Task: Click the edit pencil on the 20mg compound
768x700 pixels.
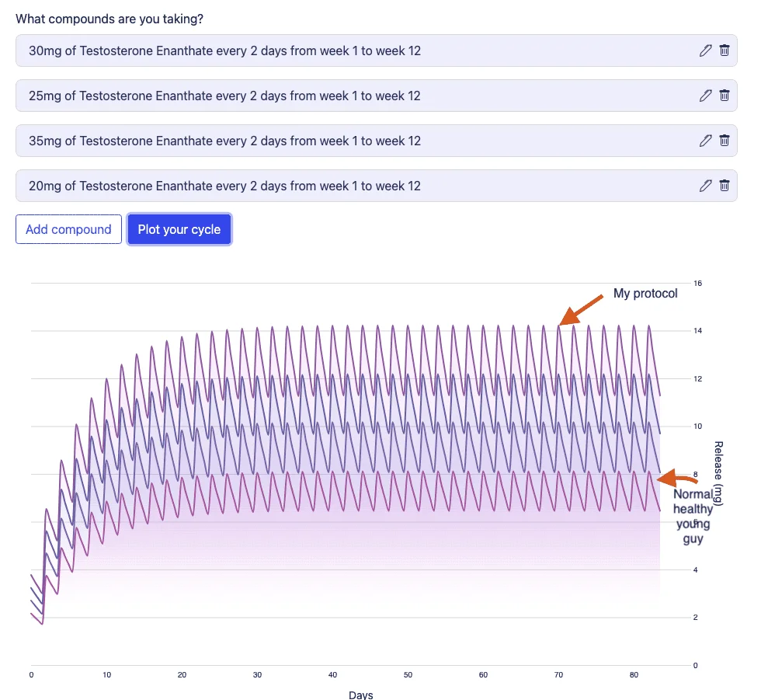Action: pos(705,186)
